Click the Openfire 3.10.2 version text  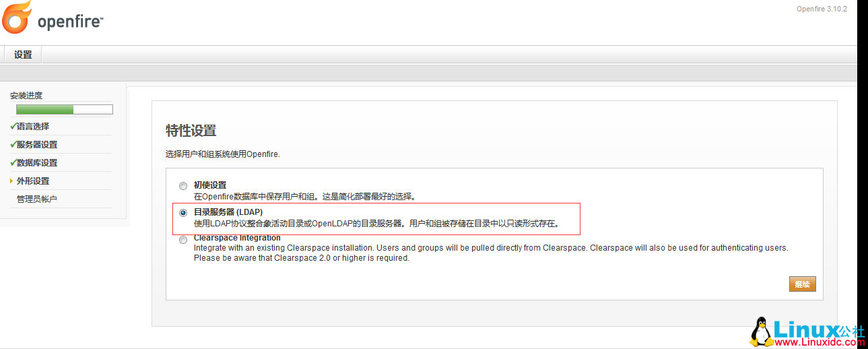click(x=822, y=9)
